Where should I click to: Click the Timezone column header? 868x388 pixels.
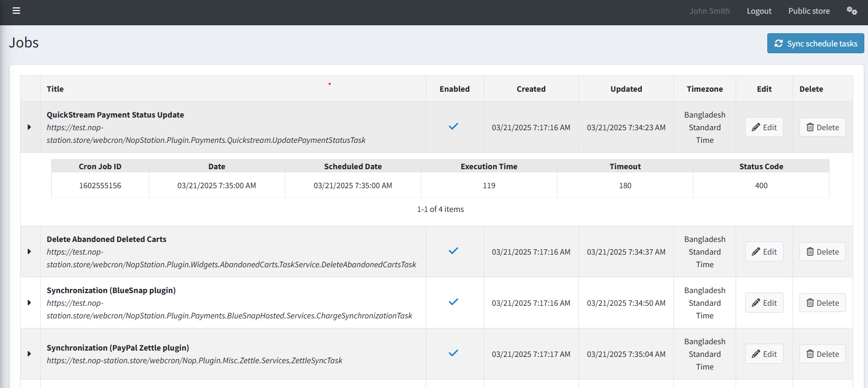[705, 89]
